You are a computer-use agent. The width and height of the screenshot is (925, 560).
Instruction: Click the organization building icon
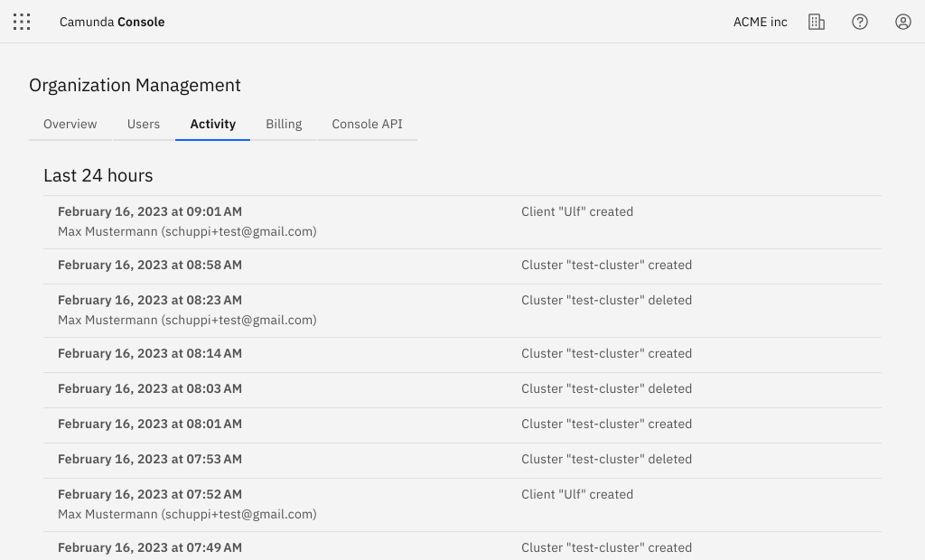(x=817, y=22)
